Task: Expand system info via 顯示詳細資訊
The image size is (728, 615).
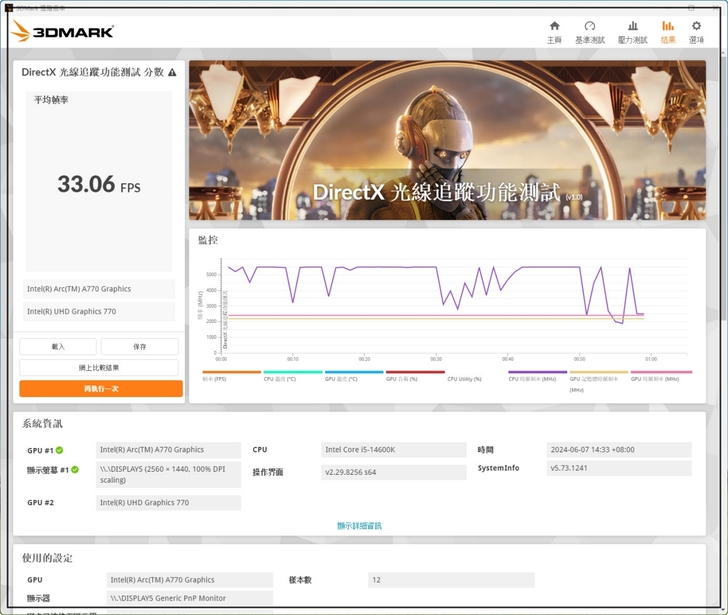Action: pyautogui.click(x=359, y=526)
